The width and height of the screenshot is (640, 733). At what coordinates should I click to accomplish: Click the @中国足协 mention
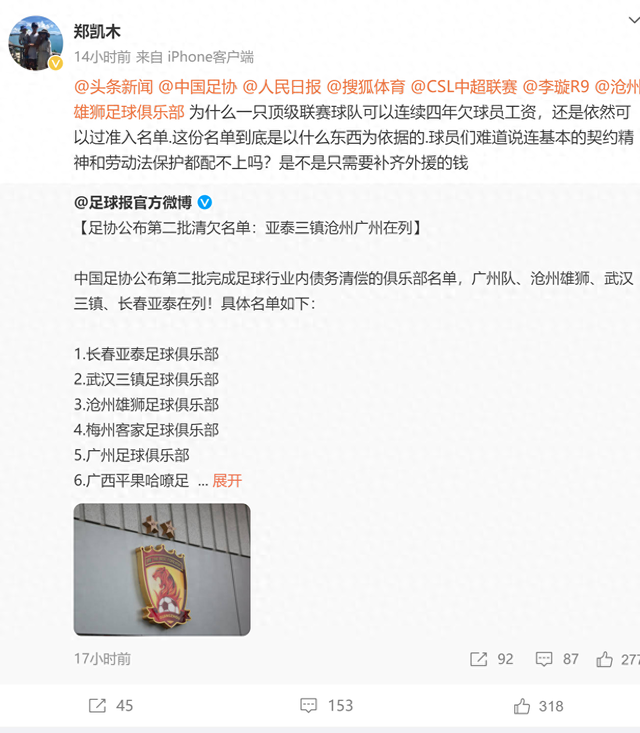[198, 87]
